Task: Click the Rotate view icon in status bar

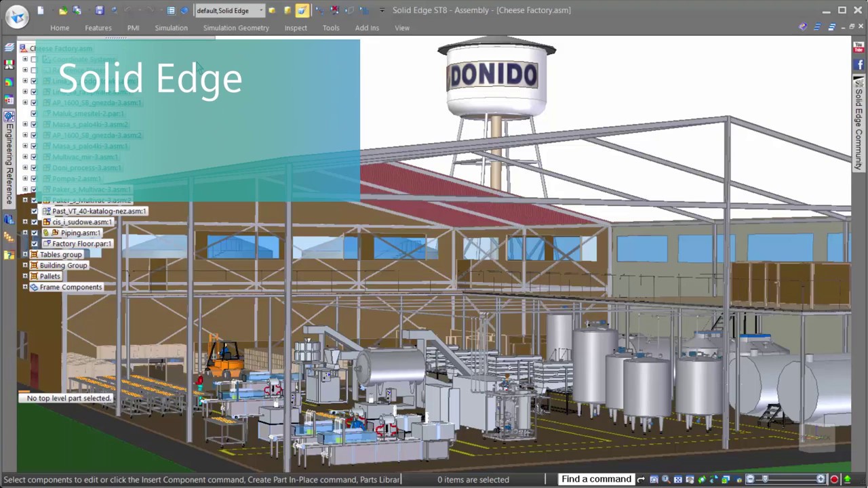Action: pos(702,480)
